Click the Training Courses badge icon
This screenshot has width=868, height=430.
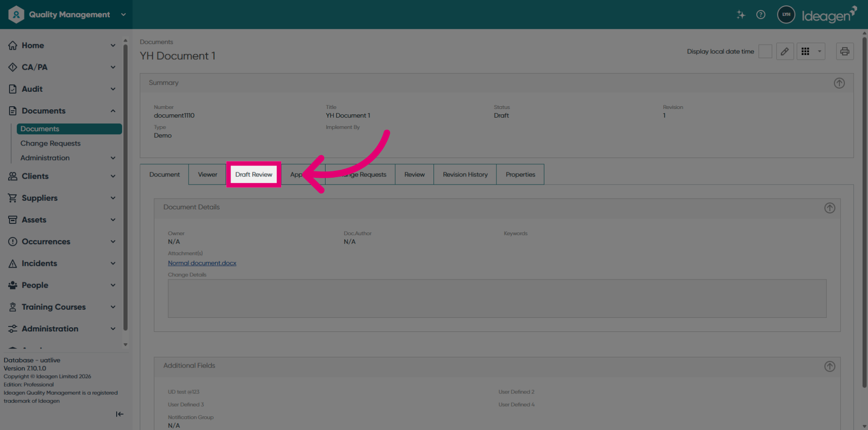coord(13,307)
